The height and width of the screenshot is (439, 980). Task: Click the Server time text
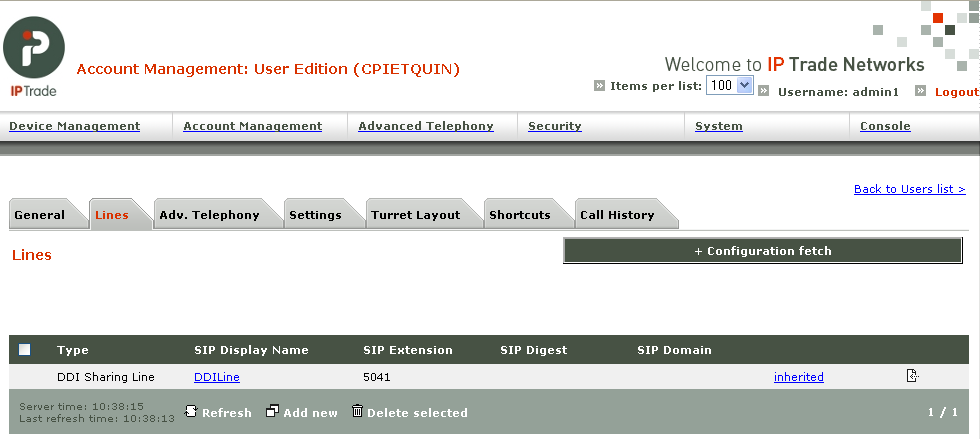click(82, 406)
